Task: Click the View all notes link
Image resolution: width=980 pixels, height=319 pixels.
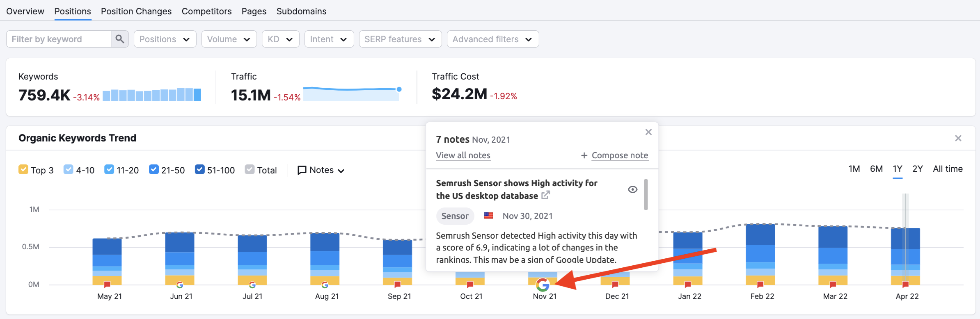Action: click(463, 155)
